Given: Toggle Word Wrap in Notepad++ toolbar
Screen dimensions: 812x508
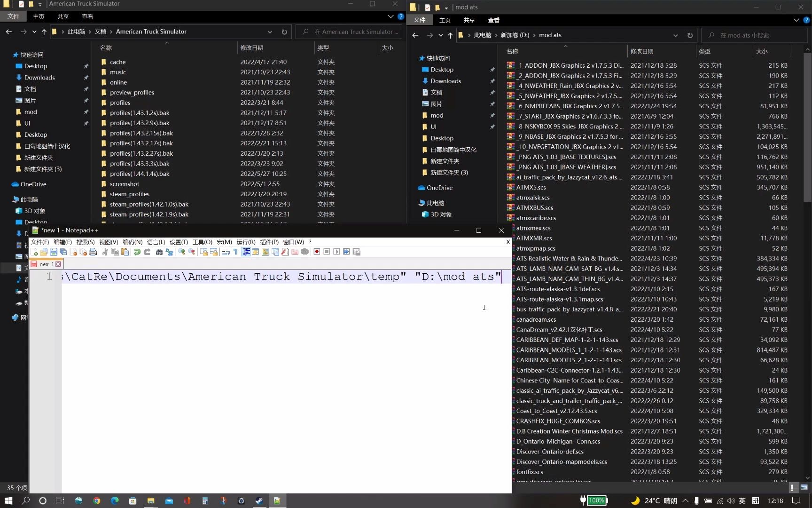Looking at the screenshot, I should (x=226, y=252).
